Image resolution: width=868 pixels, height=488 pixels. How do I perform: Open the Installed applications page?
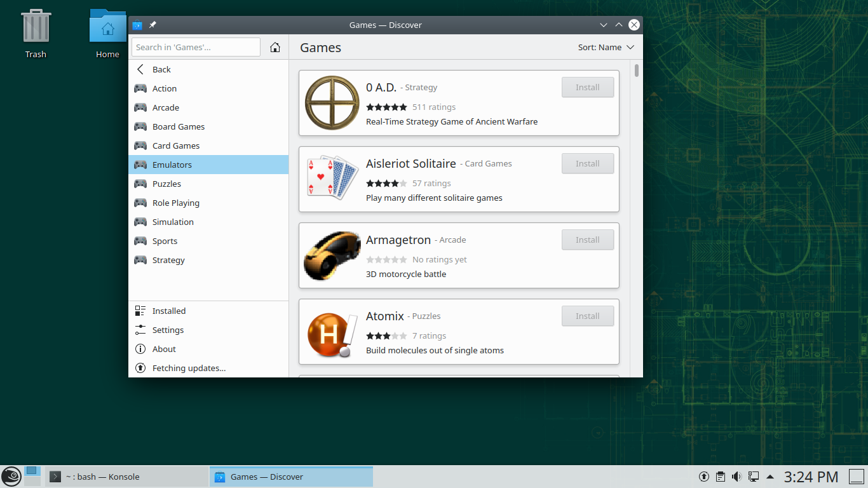click(208, 311)
